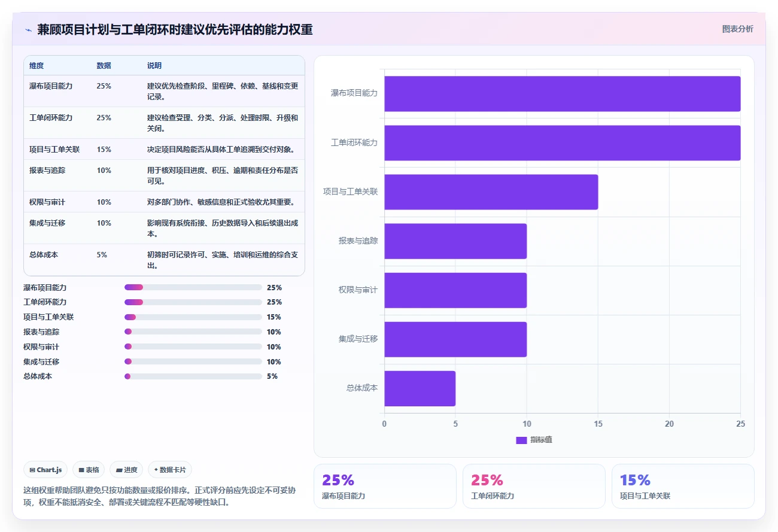Select the 数据卡片 chip

[170, 470]
